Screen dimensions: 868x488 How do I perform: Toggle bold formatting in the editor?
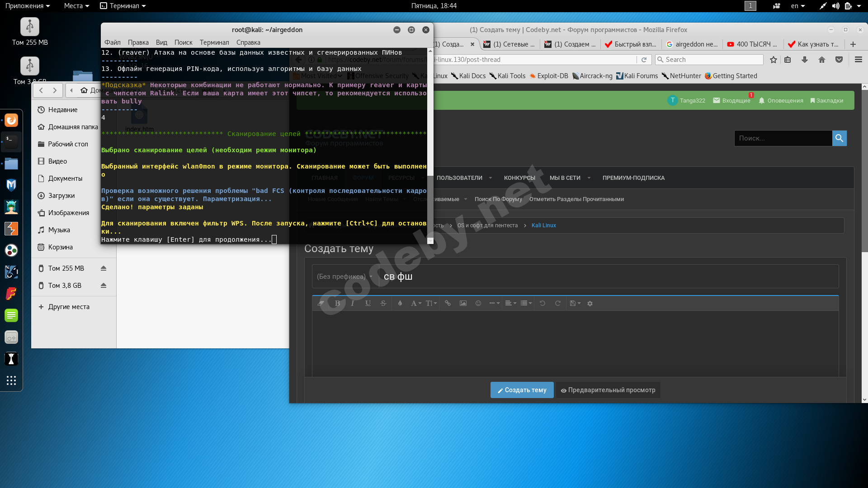point(337,303)
